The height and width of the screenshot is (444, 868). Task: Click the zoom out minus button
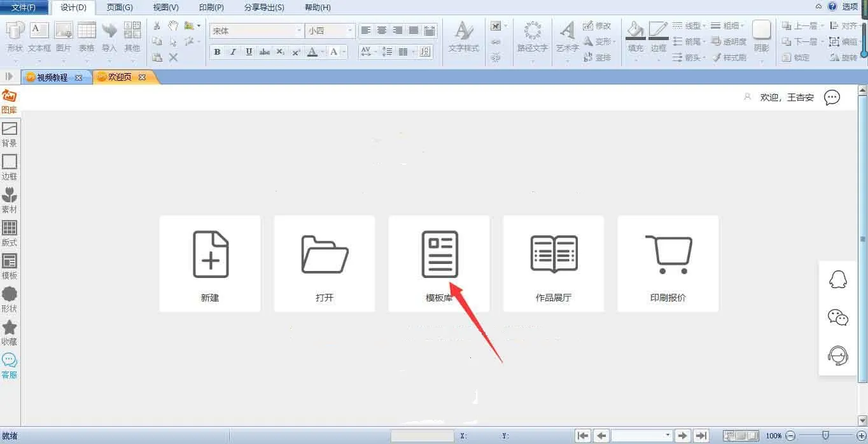[x=790, y=436]
